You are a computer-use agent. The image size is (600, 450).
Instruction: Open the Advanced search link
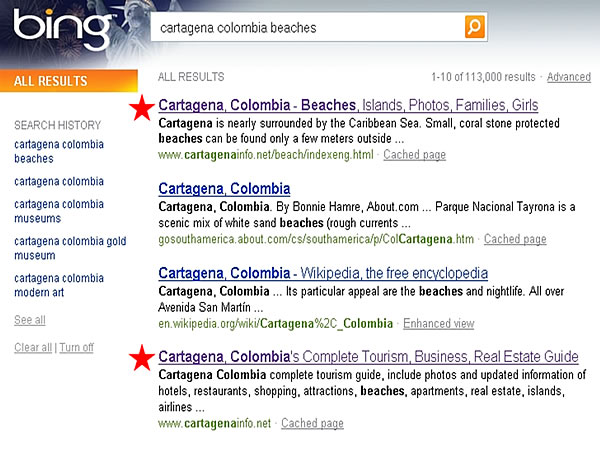click(x=568, y=77)
